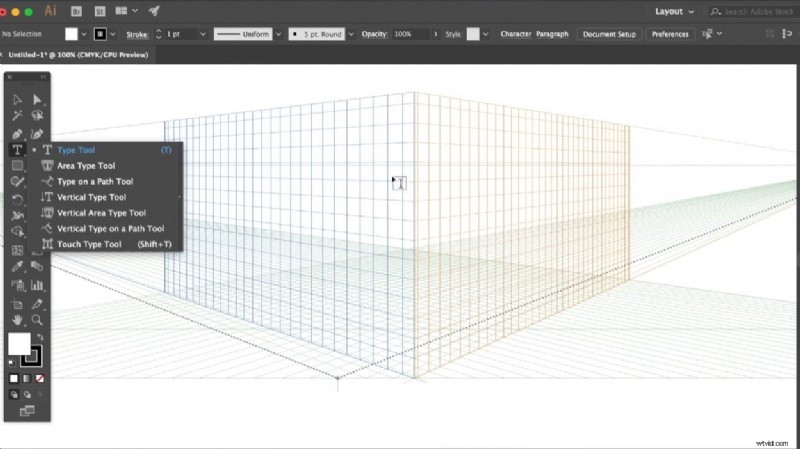Select the Zoom magnifier tool
Image resolution: width=800 pixels, height=449 pixels.
point(37,320)
